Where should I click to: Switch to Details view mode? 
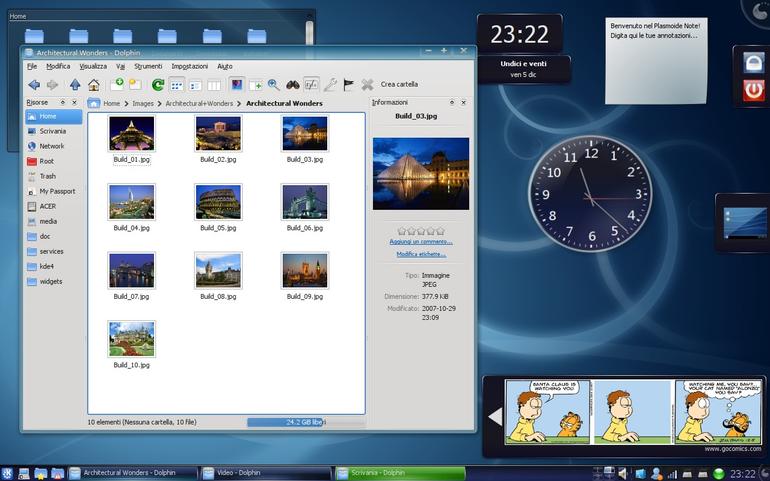point(195,85)
